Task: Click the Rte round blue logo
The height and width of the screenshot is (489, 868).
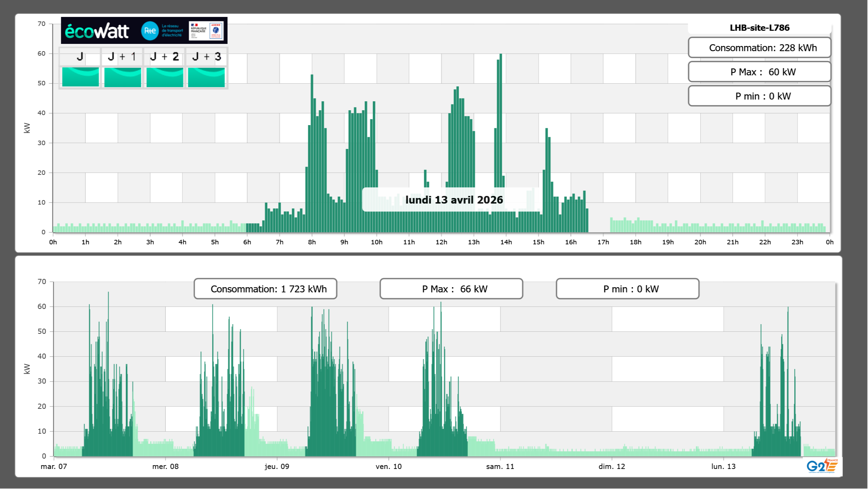Action: [x=150, y=31]
